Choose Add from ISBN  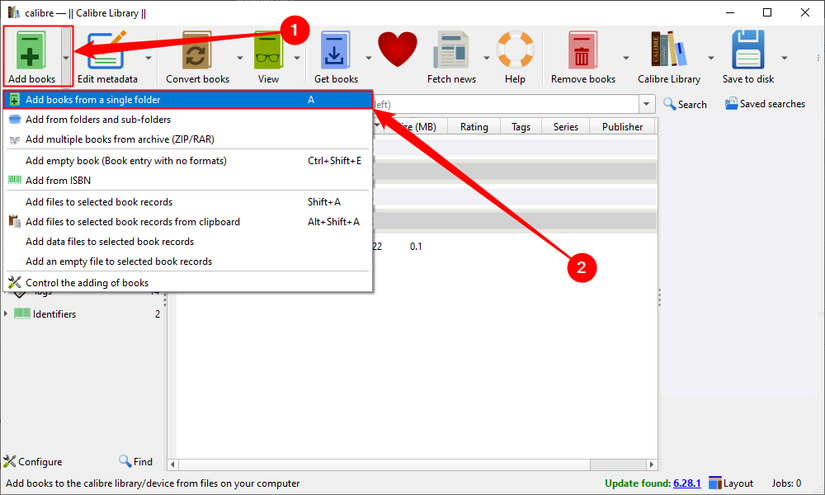(188, 180)
